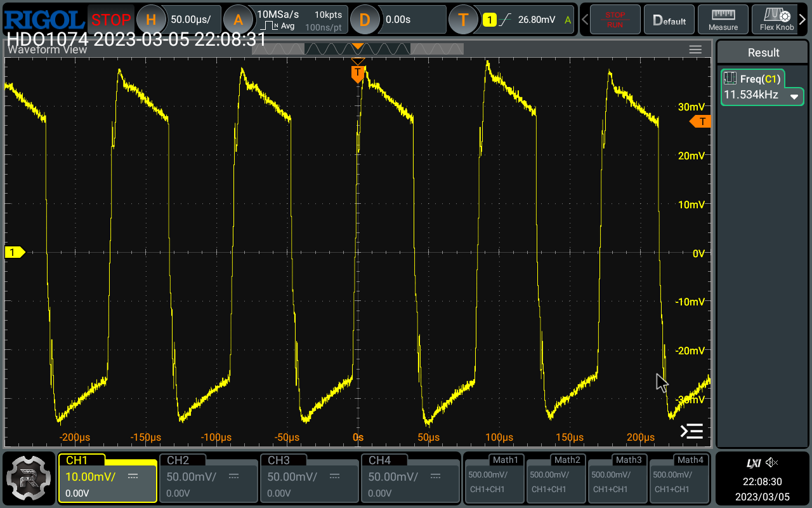Click the CH2 coupling icon

234,476
